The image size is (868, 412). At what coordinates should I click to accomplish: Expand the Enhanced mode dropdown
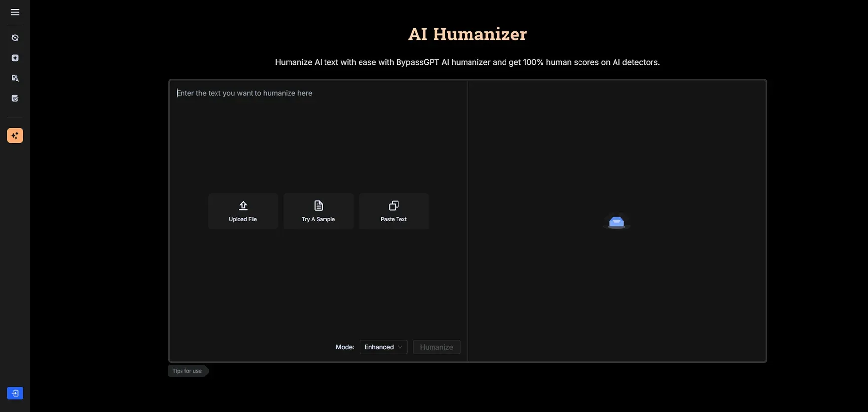tap(384, 347)
